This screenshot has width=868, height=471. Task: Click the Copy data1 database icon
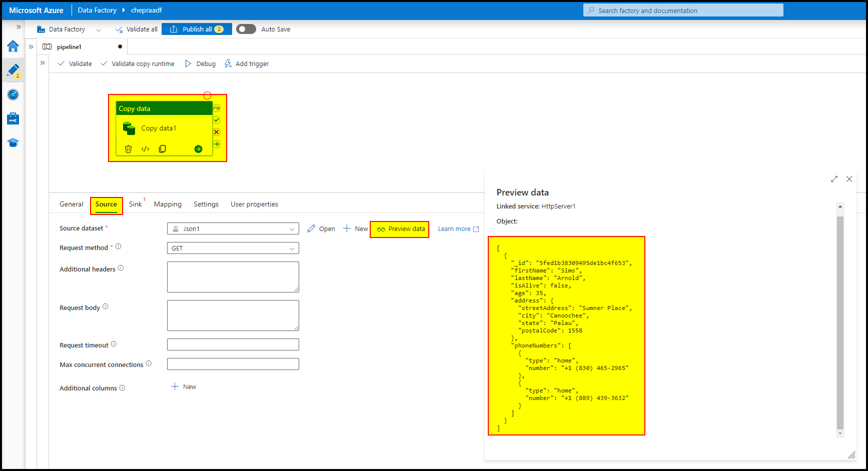(129, 128)
